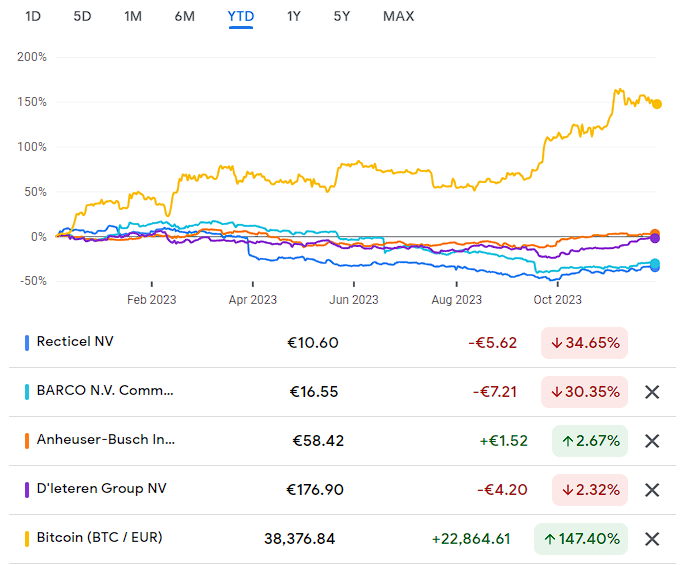Image resolution: width=687 pixels, height=565 pixels.
Task: Select the YTD time range tab
Action: (241, 17)
